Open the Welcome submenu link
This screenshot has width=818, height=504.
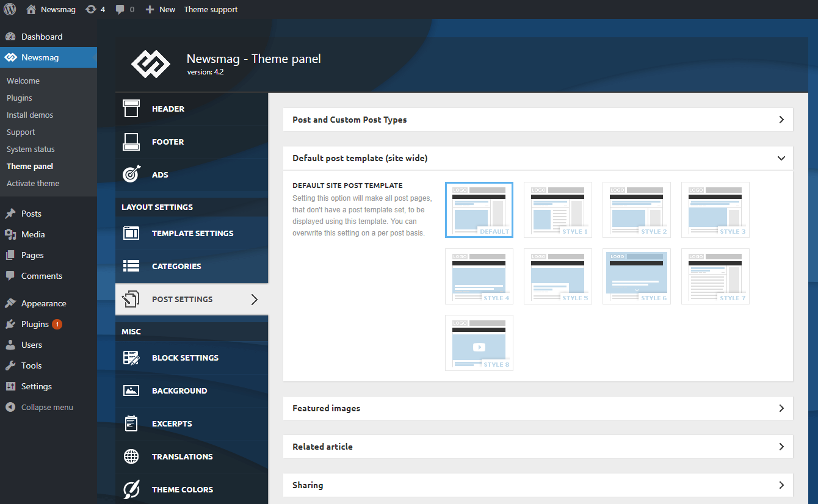(x=23, y=81)
